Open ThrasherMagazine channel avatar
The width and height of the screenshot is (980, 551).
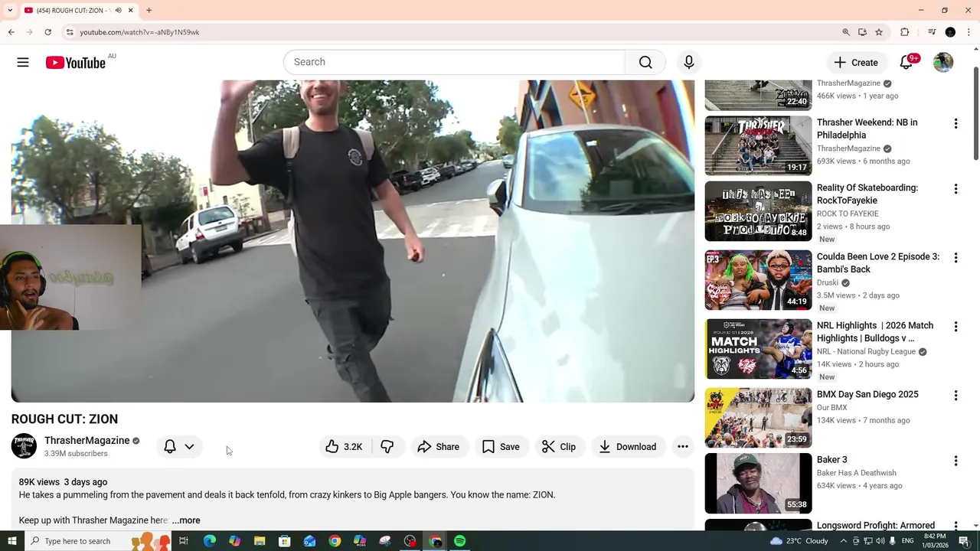(x=24, y=446)
